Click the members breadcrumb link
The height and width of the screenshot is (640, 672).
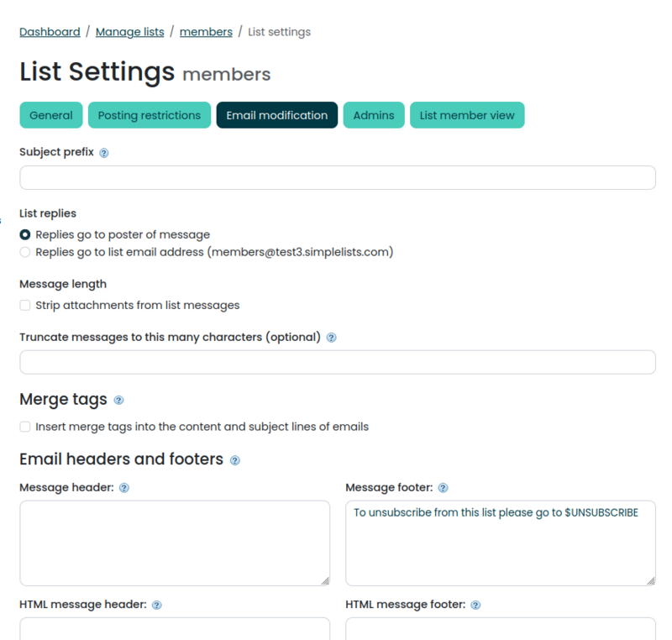206,31
